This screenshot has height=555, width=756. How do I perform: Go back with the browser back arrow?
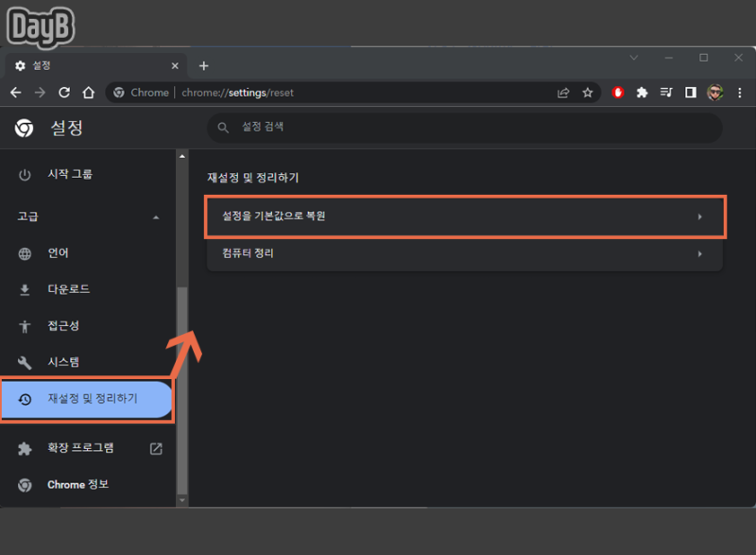16,93
